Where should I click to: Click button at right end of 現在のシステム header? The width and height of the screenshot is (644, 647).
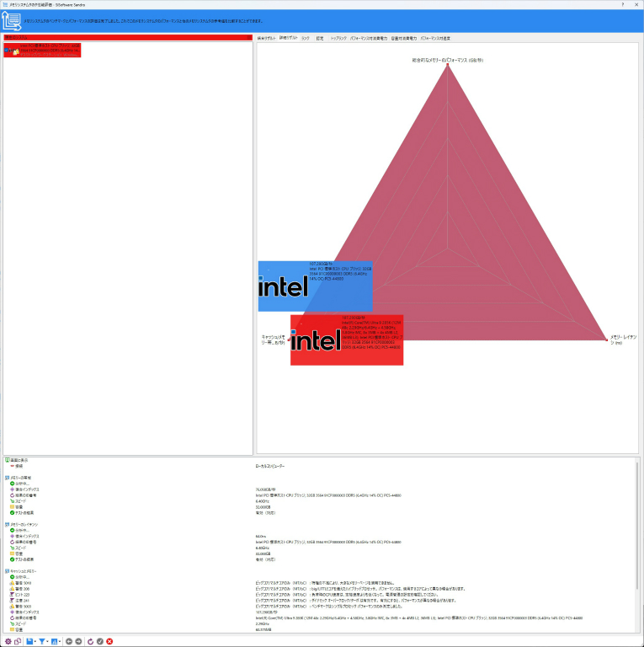[248, 38]
